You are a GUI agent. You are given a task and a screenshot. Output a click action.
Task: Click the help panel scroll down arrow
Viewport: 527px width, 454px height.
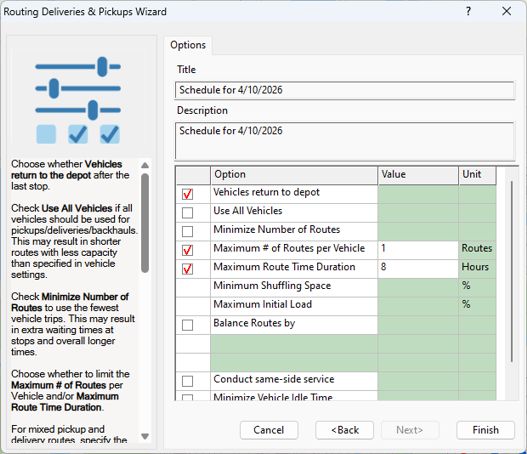tap(145, 436)
